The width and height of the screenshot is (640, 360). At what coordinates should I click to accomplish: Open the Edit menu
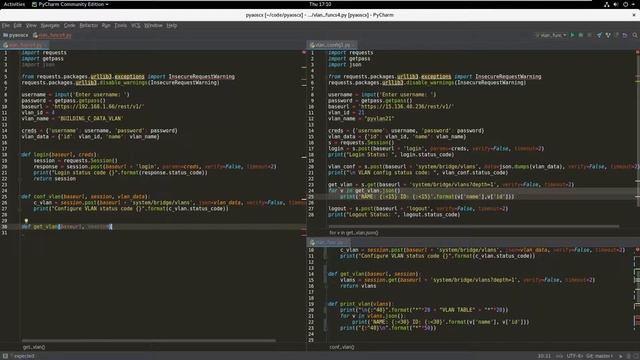(18, 25)
